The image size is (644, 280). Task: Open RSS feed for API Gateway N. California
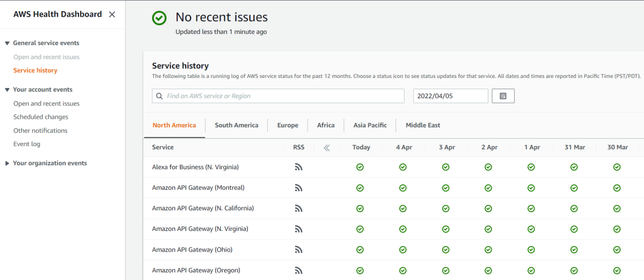(299, 209)
